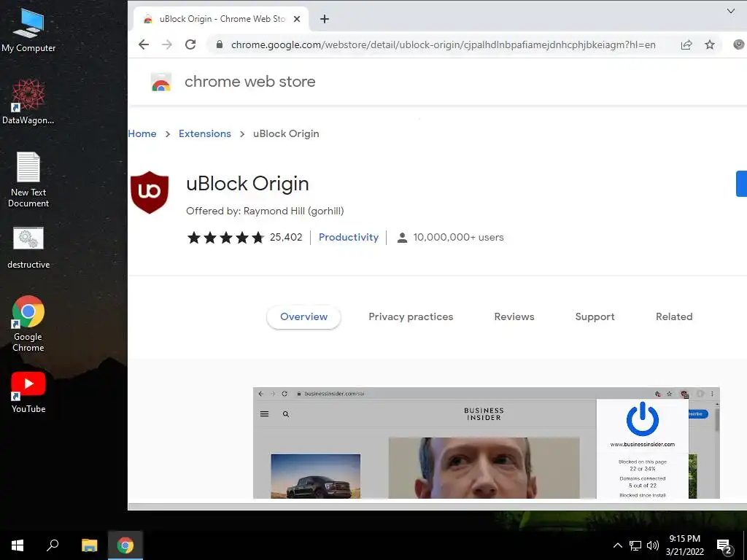Click the clock showing 9:15 PM
This screenshot has width=747, height=560.
point(684,545)
